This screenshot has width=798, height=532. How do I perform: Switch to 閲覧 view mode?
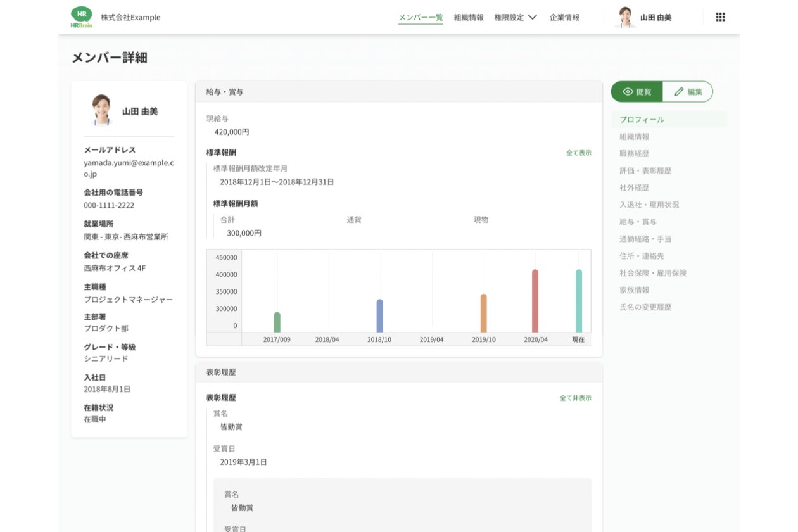point(636,92)
